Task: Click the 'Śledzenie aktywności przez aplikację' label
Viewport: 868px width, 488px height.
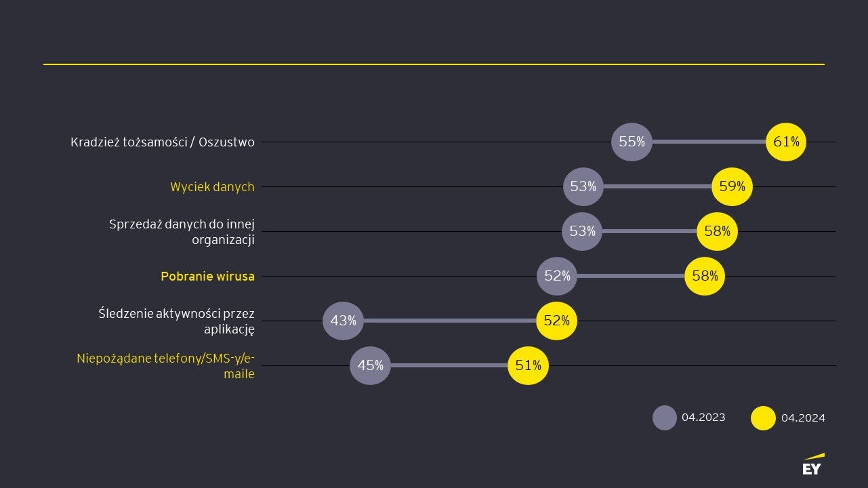Action: (x=176, y=321)
